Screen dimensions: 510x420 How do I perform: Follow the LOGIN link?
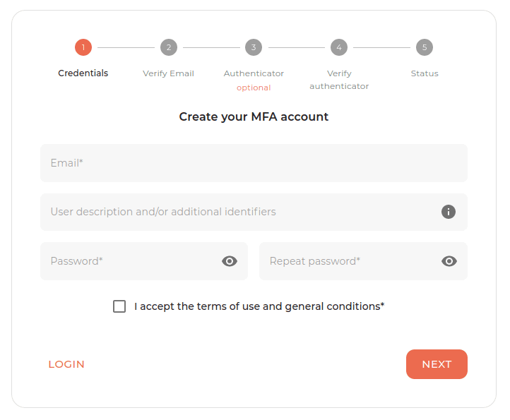click(x=66, y=364)
